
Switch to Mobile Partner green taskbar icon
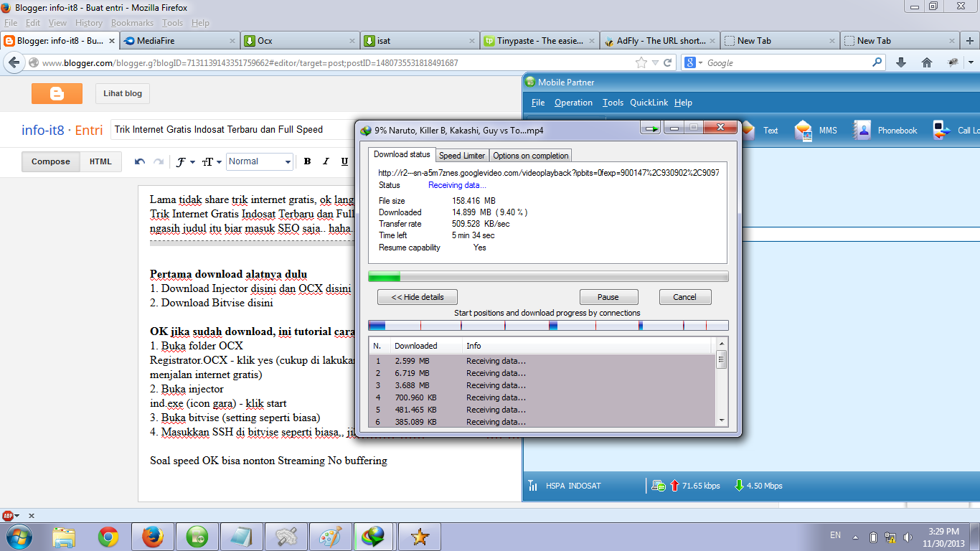click(197, 537)
